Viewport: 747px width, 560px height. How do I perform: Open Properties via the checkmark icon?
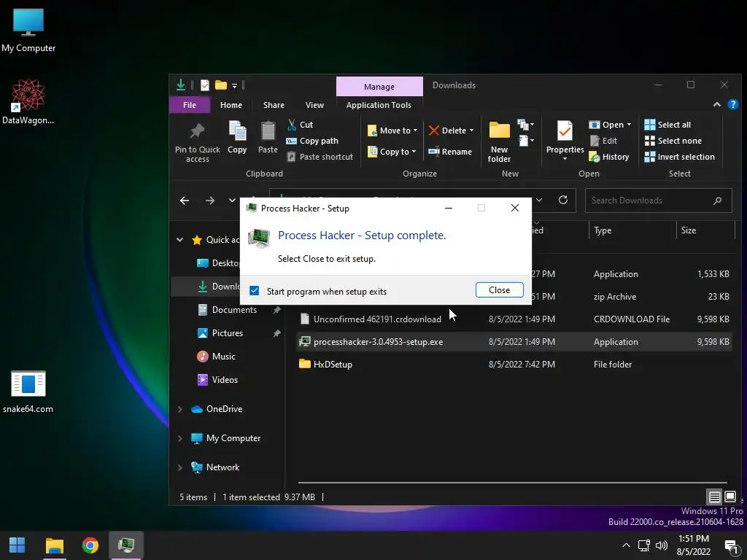point(565,131)
